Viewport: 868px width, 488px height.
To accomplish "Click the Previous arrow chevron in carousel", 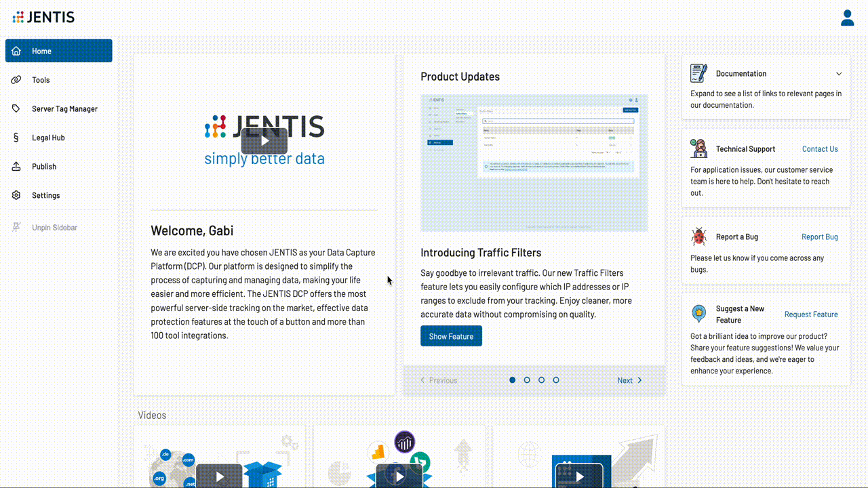I will [x=423, y=380].
